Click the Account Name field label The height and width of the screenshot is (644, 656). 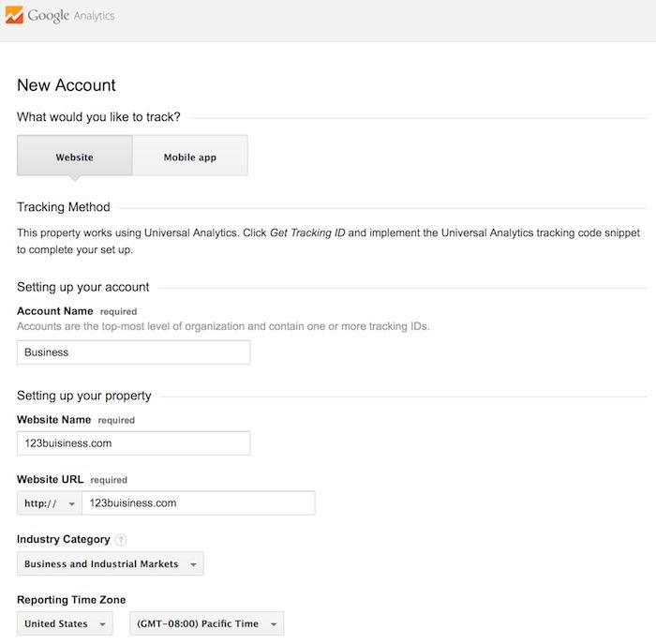pyautogui.click(x=54, y=311)
